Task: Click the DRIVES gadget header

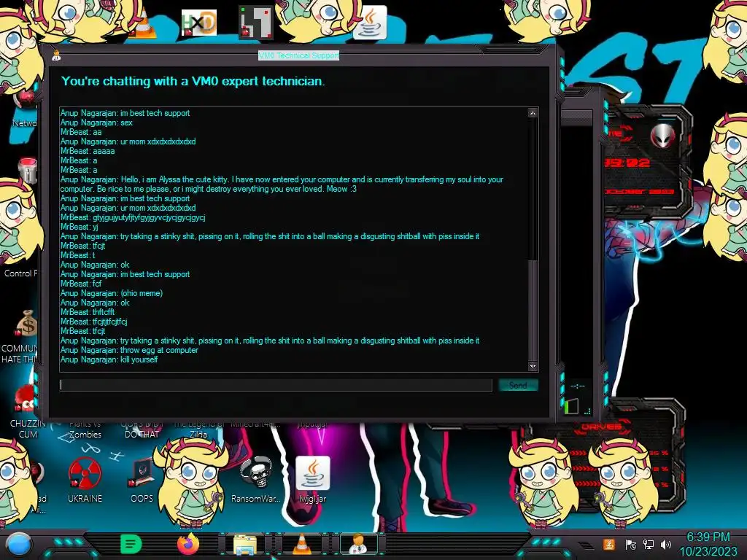Action: tap(601, 427)
